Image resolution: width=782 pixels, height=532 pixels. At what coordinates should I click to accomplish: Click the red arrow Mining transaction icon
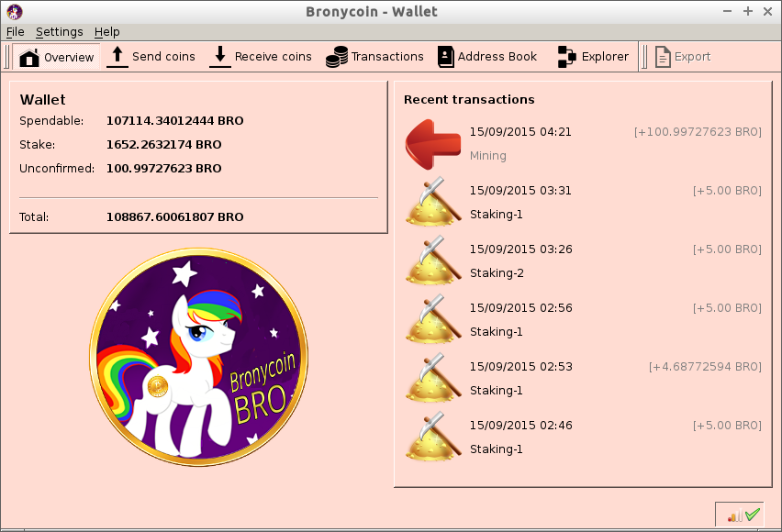coord(433,144)
